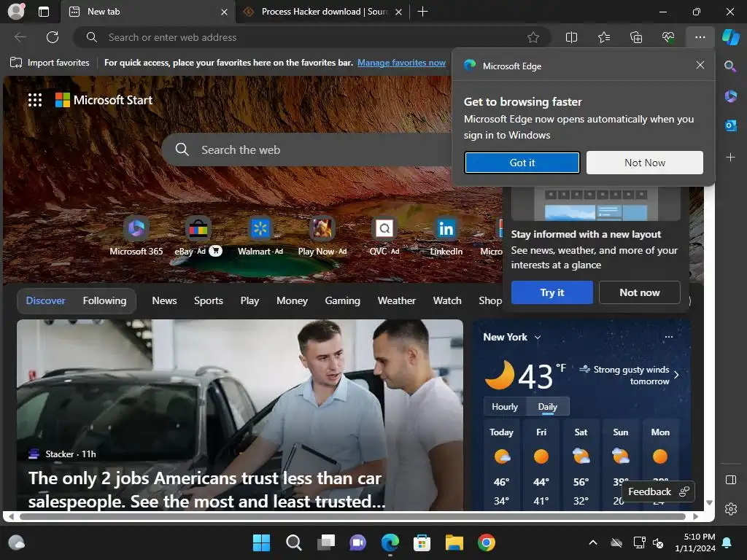This screenshot has width=747, height=560.
Task: Open weather card more options
Action: click(x=669, y=337)
